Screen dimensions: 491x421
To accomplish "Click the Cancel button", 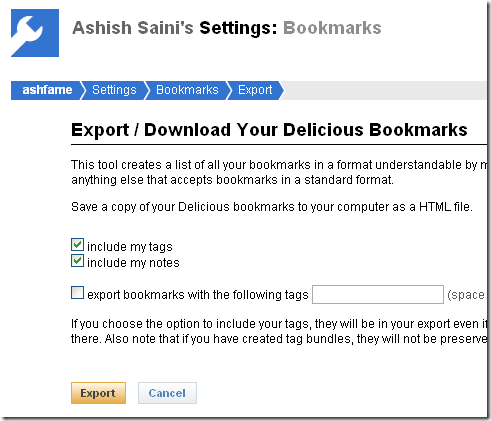I will point(167,393).
